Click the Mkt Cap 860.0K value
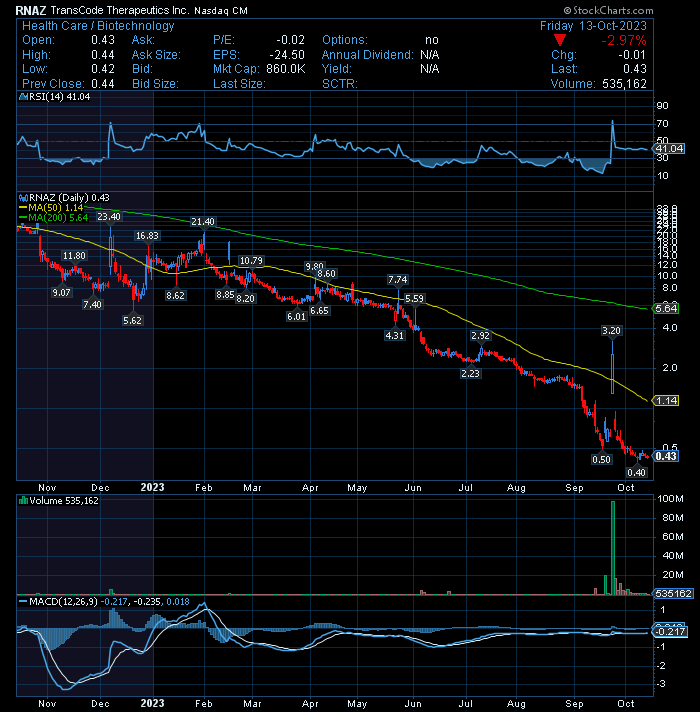The height and width of the screenshot is (712, 700). click(x=286, y=69)
